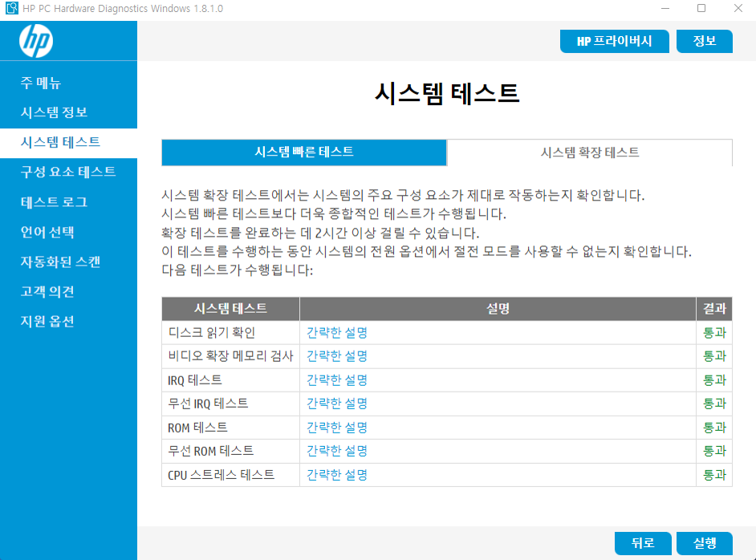Click 통과 result for 디스크 읽기 확인
Image resolution: width=756 pixels, height=560 pixels.
coord(714,332)
